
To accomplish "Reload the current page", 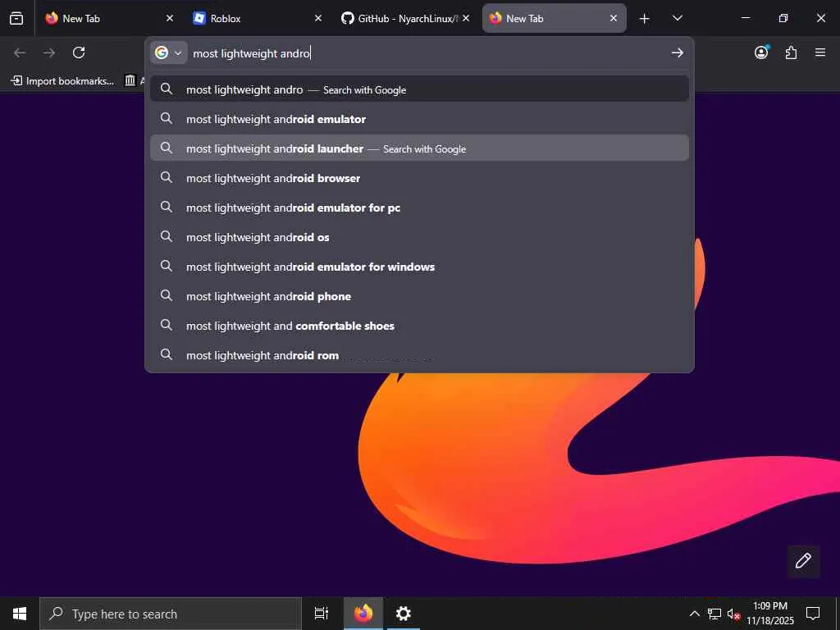I will [79, 52].
